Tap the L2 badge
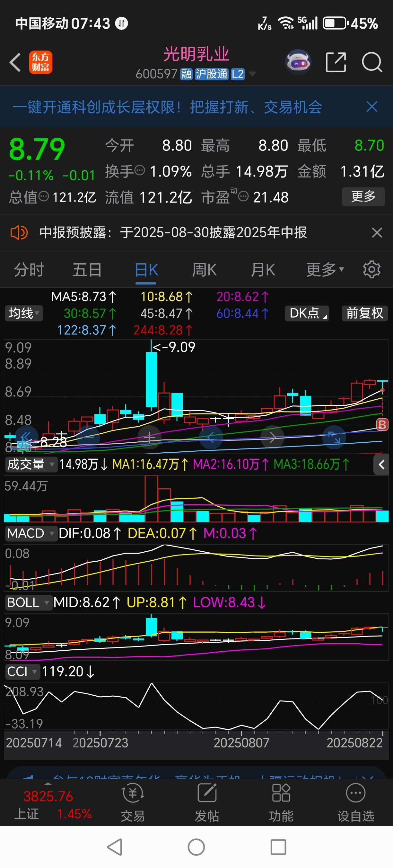This screenshot has width=393, height=868. tap(238, 74)
